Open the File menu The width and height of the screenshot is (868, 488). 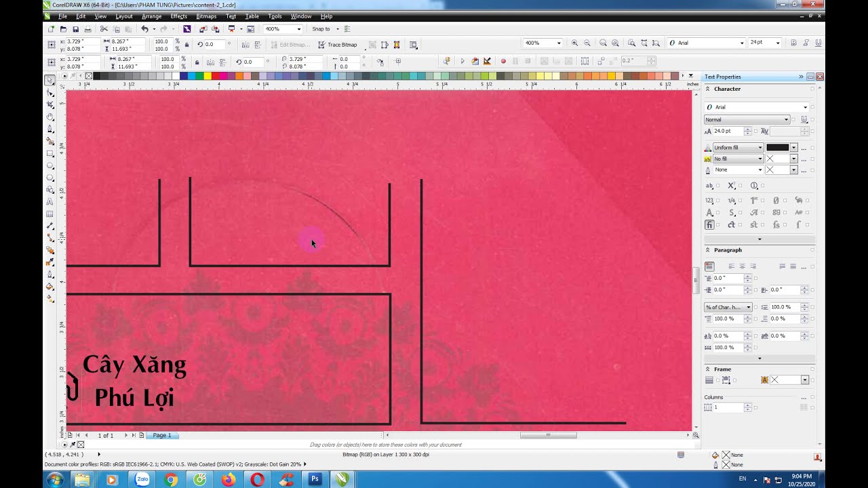(62, 16)
